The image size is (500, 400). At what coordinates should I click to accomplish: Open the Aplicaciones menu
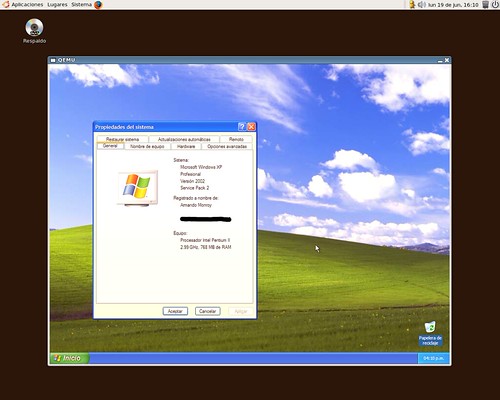coord(27,5)
